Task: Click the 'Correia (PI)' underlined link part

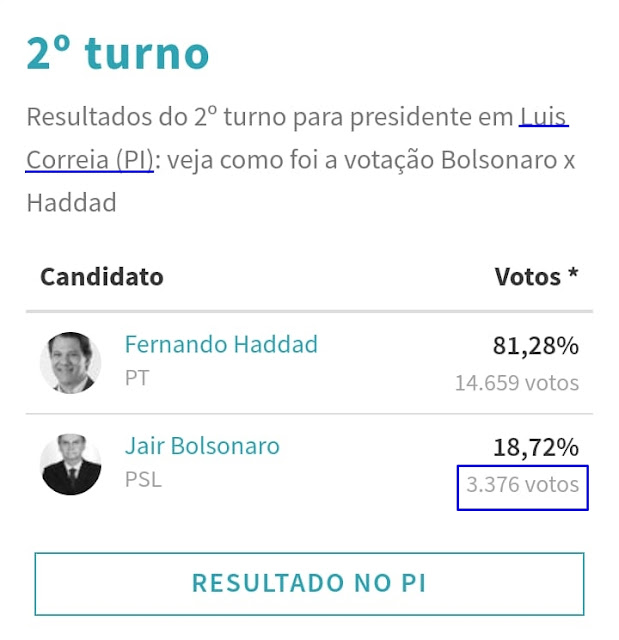Action: click(90, 160)
